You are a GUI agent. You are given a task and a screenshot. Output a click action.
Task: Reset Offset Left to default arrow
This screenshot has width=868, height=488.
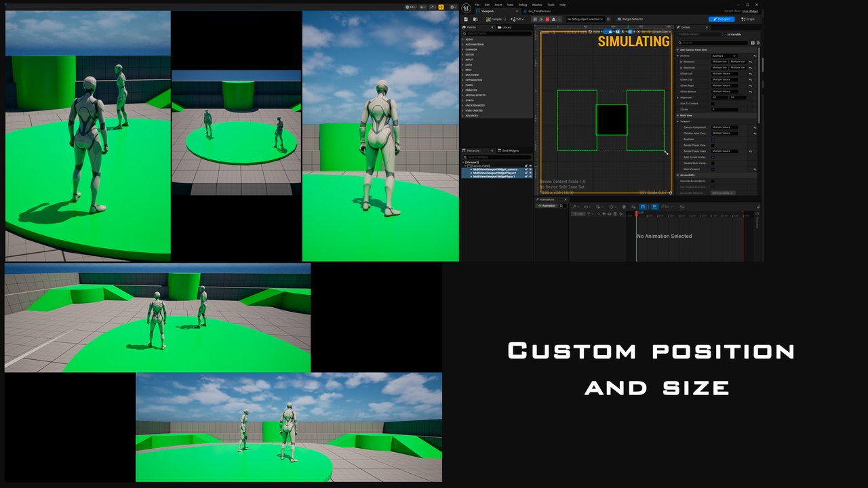751,74
